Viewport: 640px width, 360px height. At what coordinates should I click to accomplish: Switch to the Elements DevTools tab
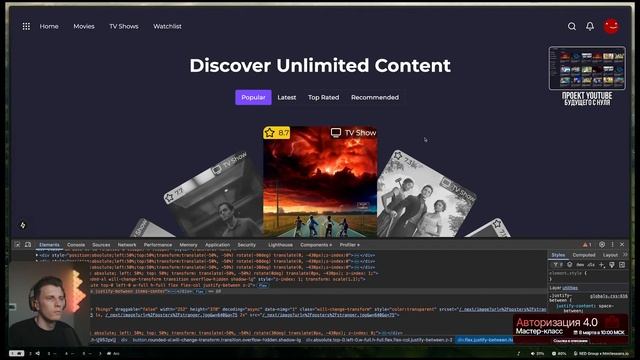[49, 245]
